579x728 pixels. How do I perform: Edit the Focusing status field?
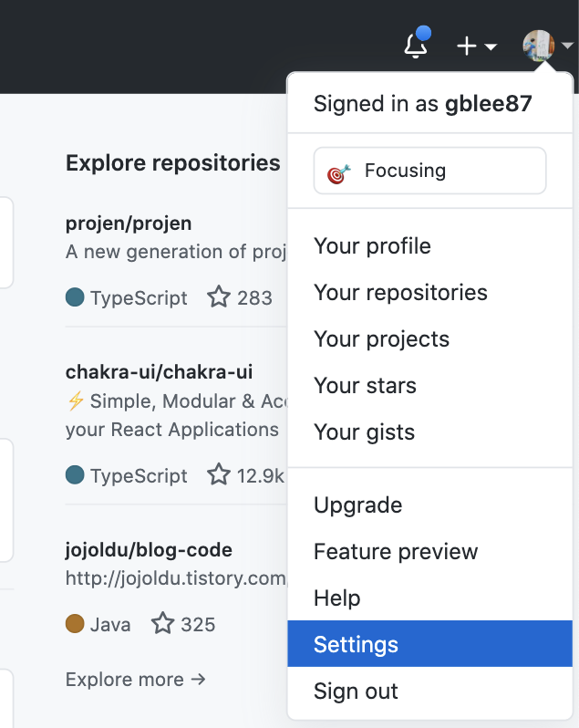click(429, 171)
